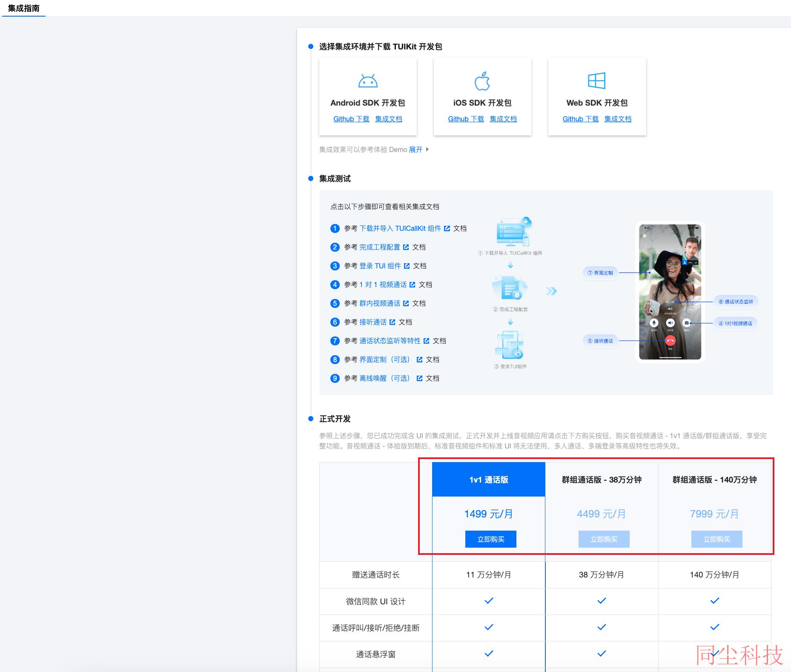Open the 集成指南 tab
Image resolution: width=791 pixels, height=672 pixels.
point(24,8)
